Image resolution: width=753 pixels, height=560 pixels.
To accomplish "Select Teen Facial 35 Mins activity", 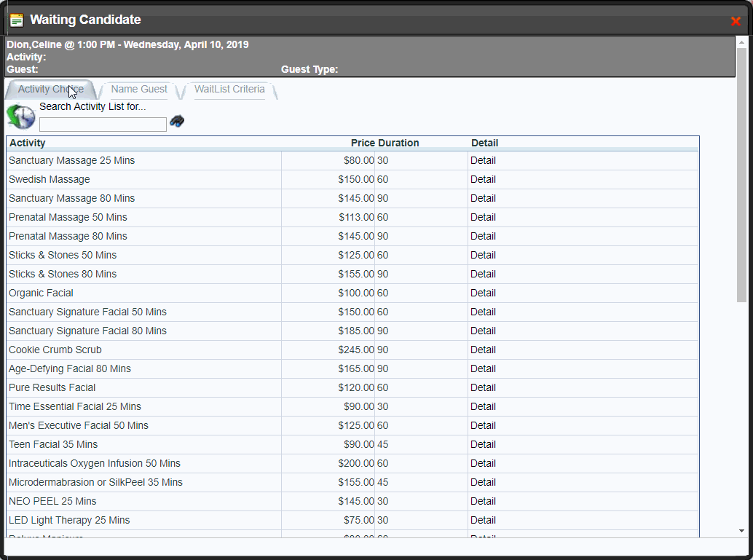I will coord(53,444).
